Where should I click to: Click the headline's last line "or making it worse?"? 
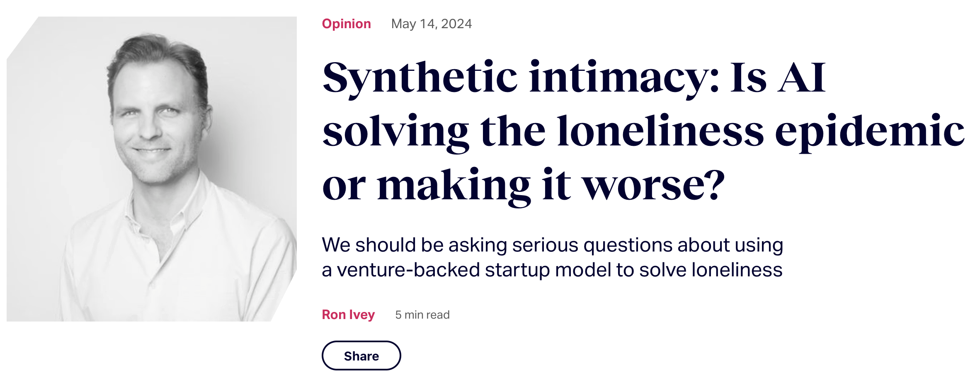(x=524, y=186)
